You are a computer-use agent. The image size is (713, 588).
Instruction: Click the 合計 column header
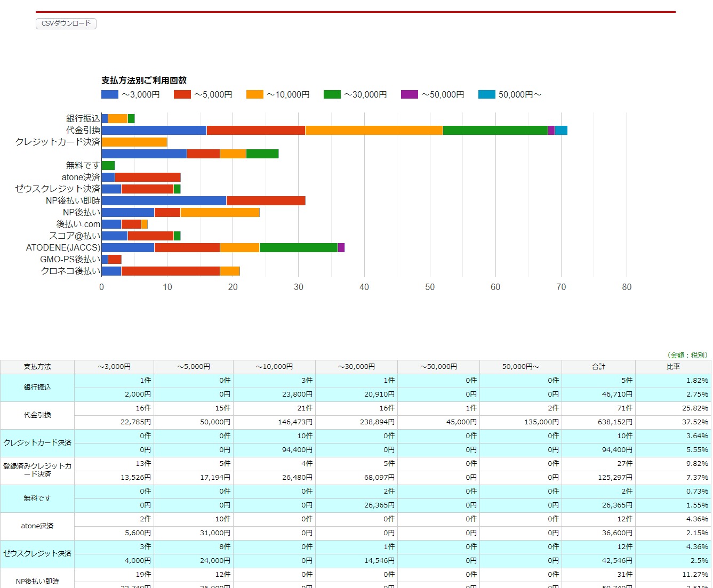point(598,367)
